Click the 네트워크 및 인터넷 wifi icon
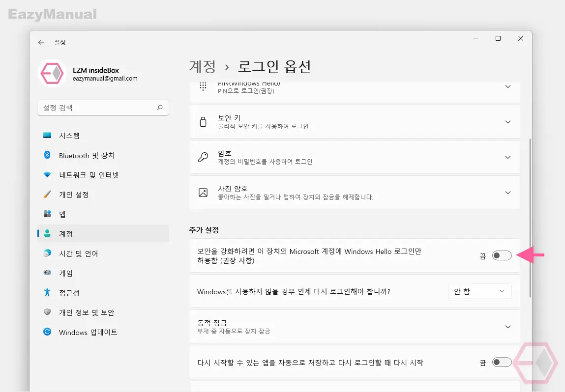 (x=47, y=174)
